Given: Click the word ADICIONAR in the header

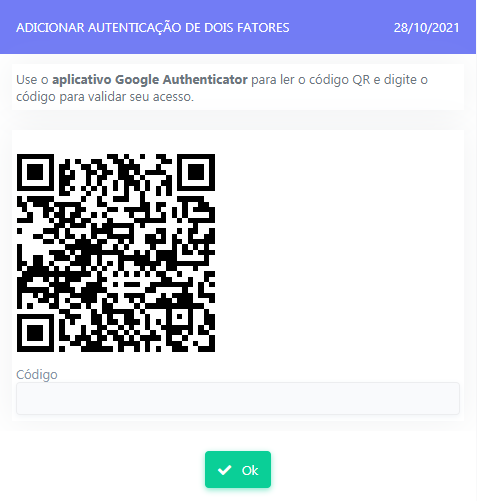Looking at the screenshot, I should 50,28.
